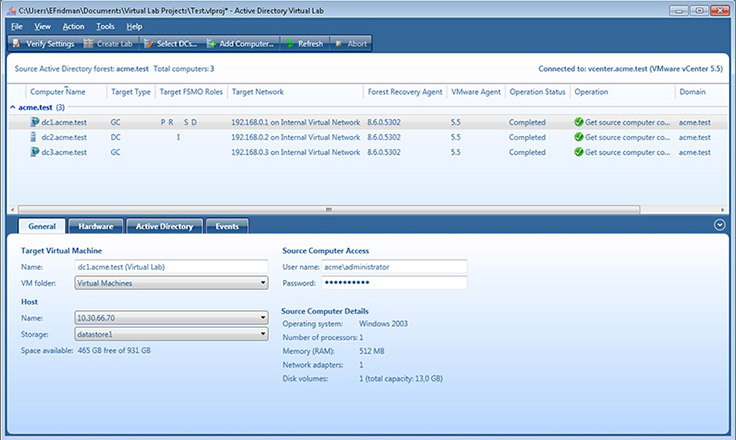This screenshot has width=736, height=440.
Task: Sort by Domain column header
Action: click(x=701, y=92)
